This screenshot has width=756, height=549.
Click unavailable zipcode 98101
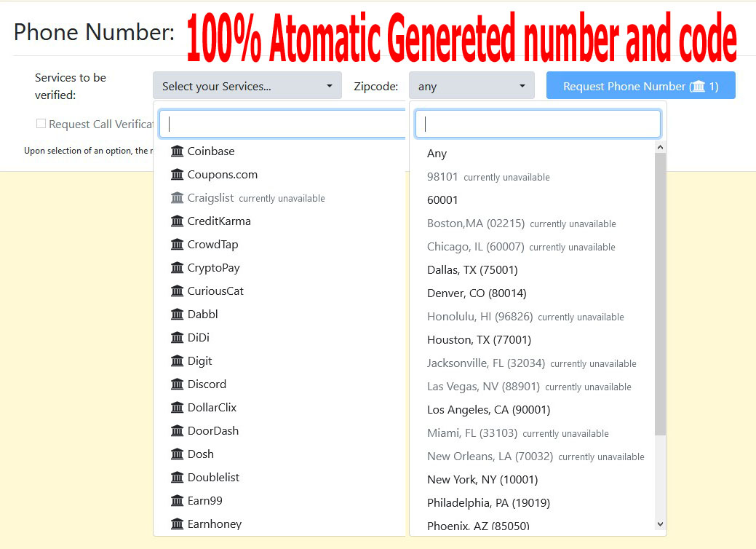coord(488,176)
